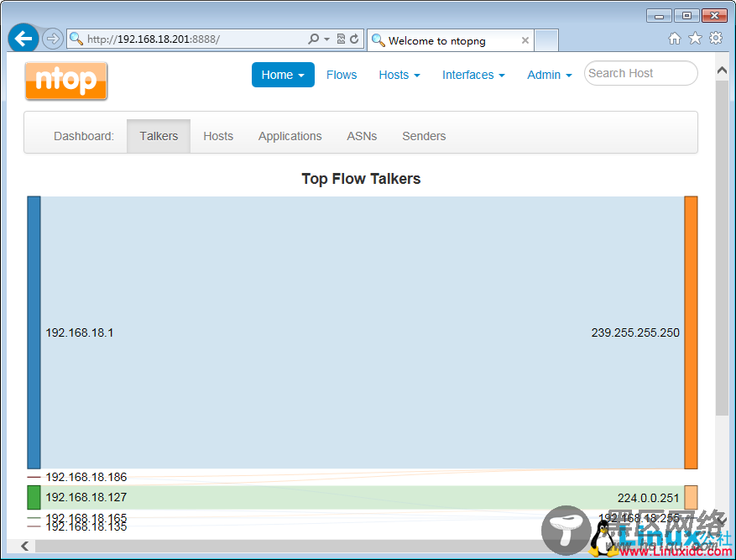Go back with the browser back arrow
This screenshot has width=736, height=560.
(23, 38)
